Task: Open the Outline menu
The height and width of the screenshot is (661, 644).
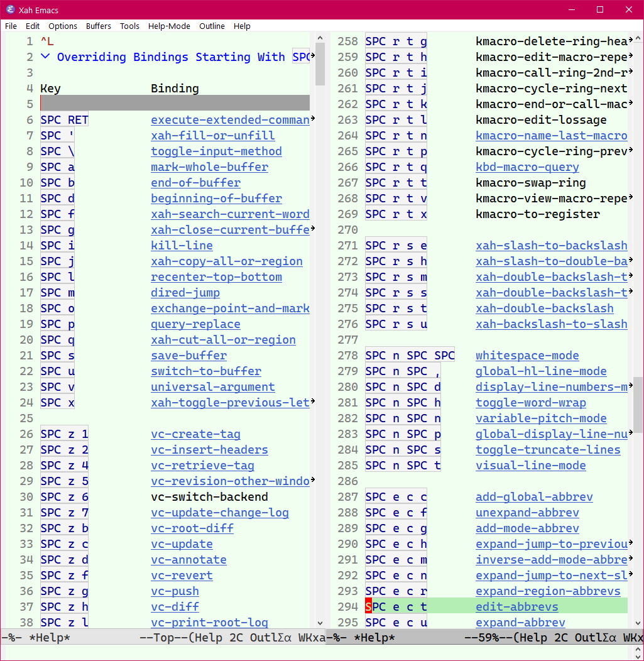Action: click(x=212, y=26)
